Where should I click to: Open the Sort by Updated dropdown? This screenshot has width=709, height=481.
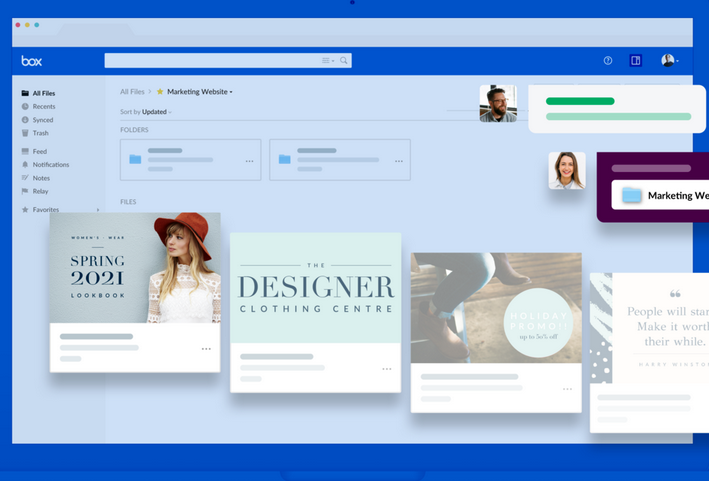(x=157, y=112)
